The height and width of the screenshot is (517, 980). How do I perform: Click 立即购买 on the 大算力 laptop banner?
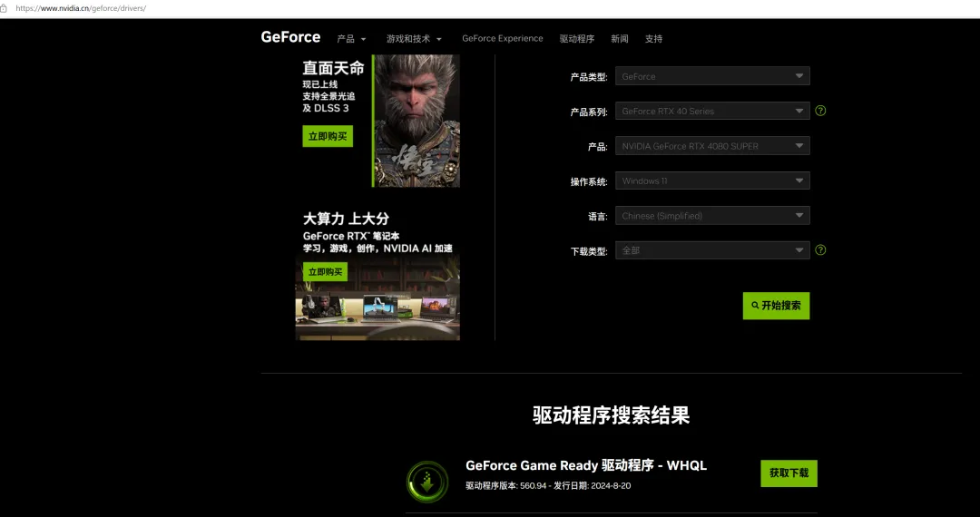(325, 271)
